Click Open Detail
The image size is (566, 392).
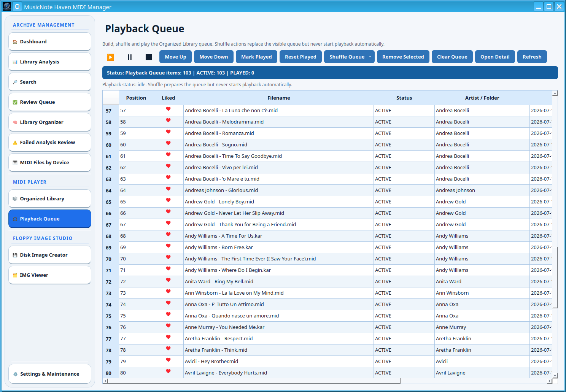click(495, 57)
